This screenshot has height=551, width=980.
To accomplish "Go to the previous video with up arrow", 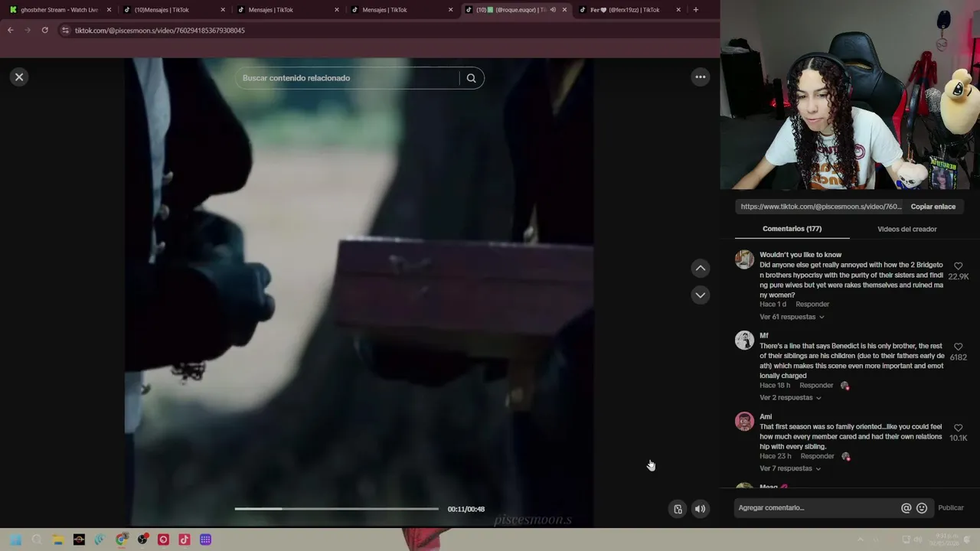I will pos(701,268).
